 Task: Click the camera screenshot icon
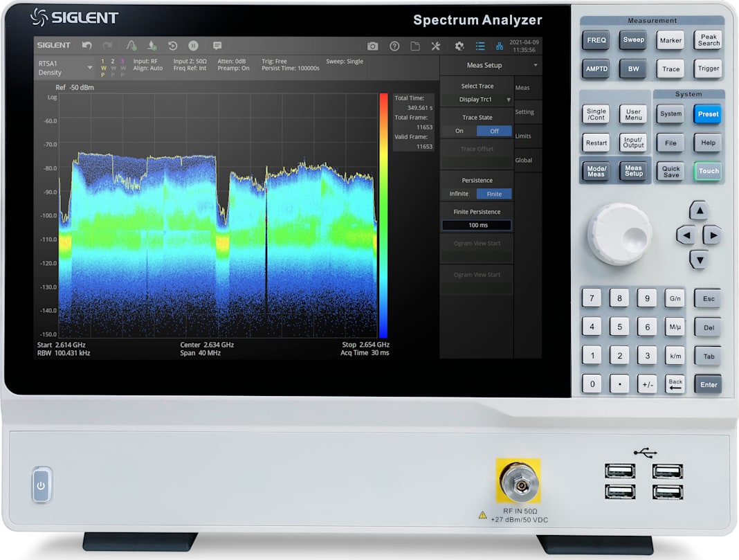pos(373,44)
